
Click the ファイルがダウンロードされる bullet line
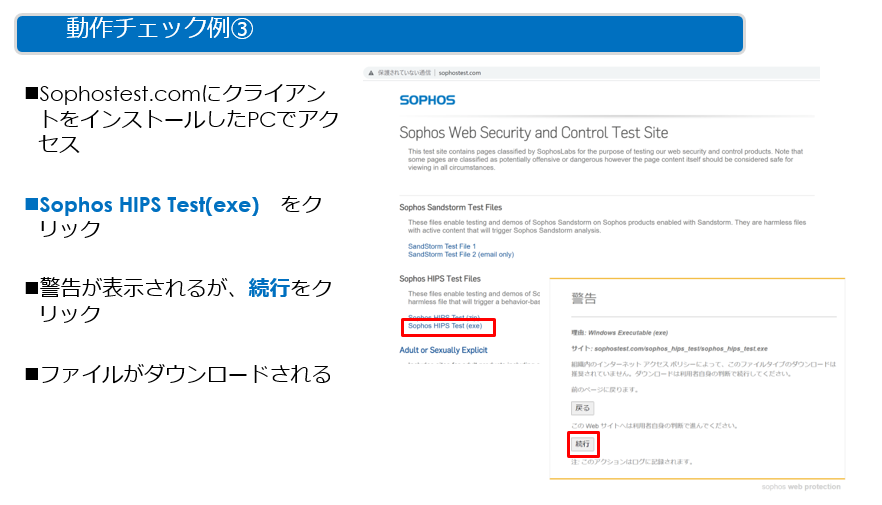tap(179, 374)
